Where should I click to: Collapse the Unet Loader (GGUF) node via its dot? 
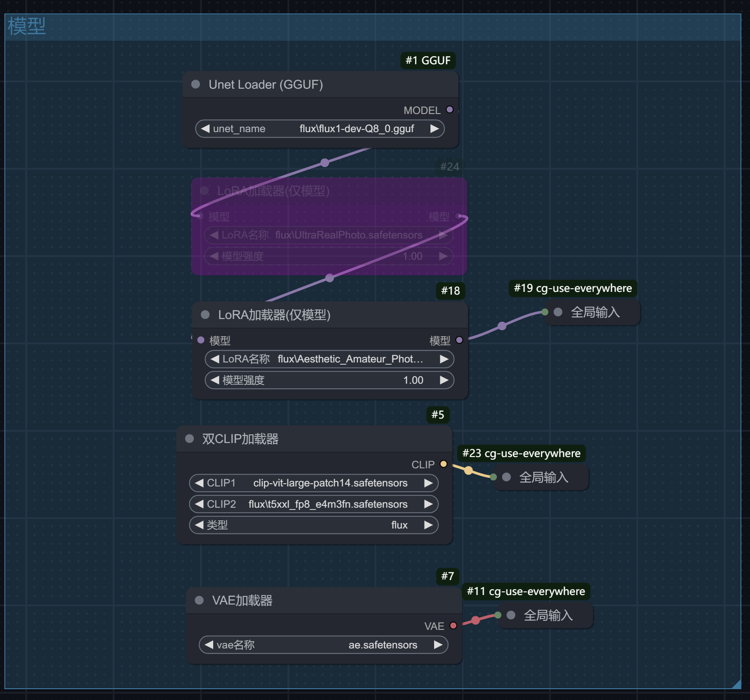(x=196, y=84)
